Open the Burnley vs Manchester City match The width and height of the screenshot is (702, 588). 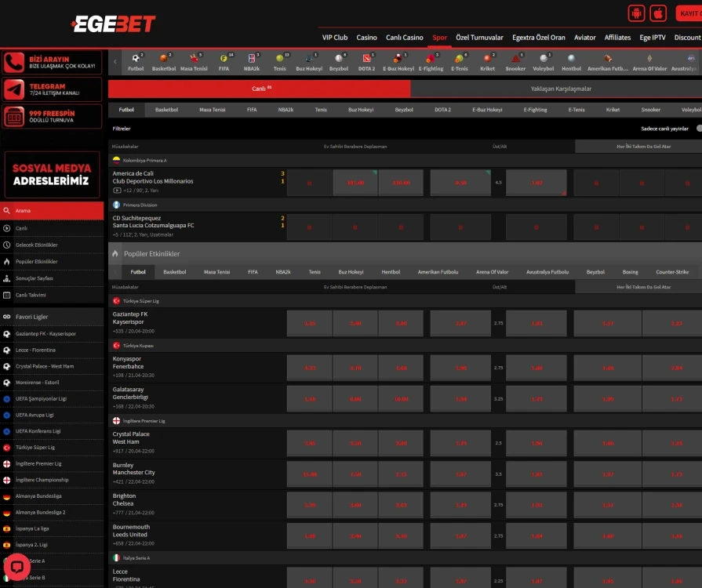tap(133, 469)
